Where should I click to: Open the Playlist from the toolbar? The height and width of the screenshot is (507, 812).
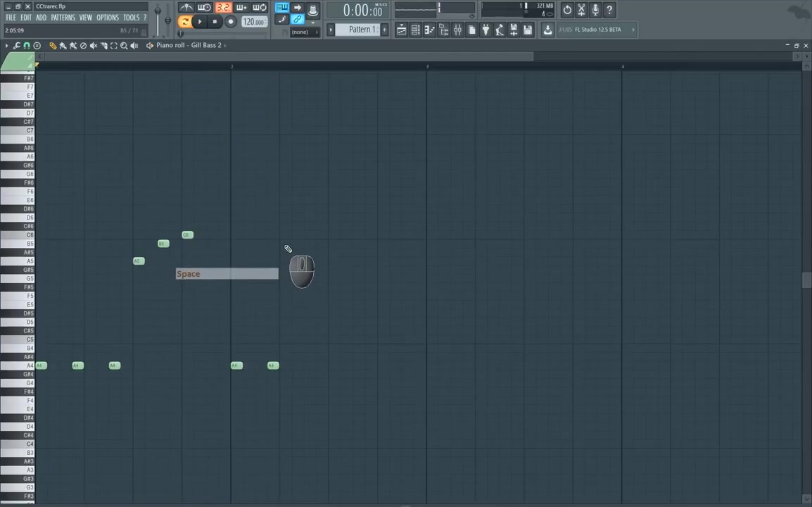click(401, 29)
